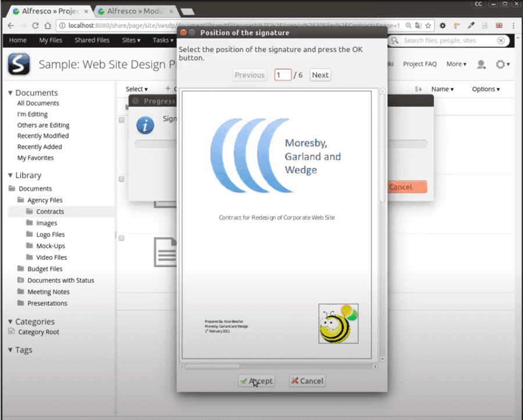Click the search files, people, sites box
523x420 pixels.
coord(448,41)
